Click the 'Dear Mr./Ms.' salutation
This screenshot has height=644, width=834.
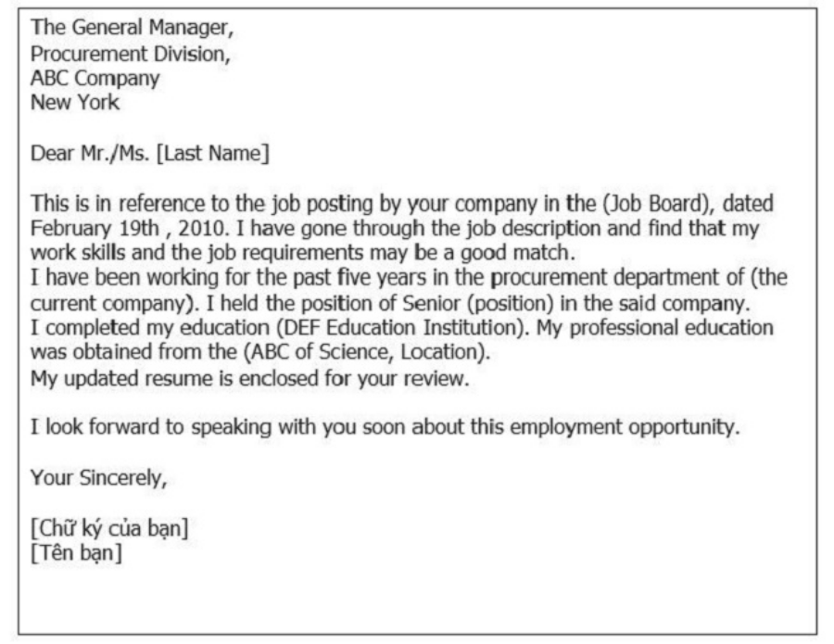90,154
